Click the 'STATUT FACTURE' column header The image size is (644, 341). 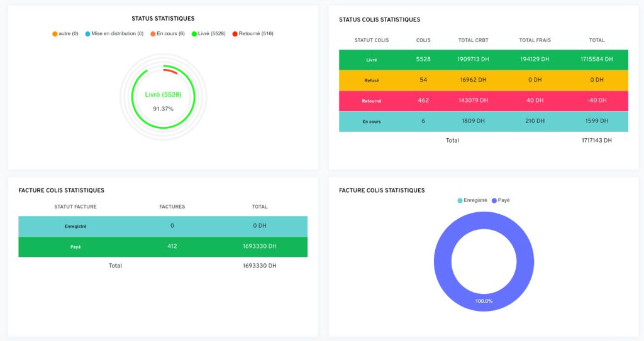[75, 207]
